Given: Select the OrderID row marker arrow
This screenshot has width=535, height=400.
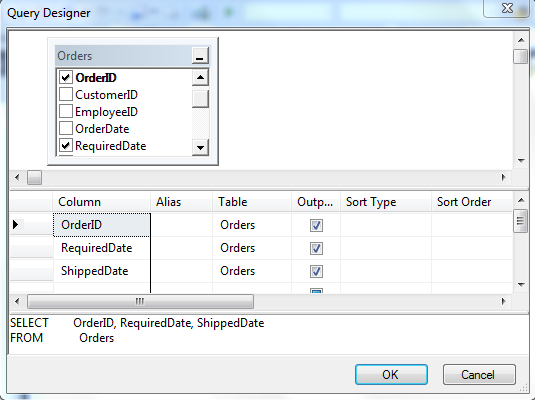Looking at the screenshot, I should coord(15,225).
